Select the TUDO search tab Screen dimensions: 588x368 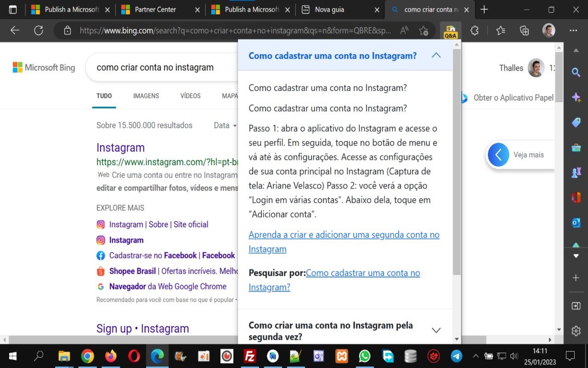click(x=104, y=96)
